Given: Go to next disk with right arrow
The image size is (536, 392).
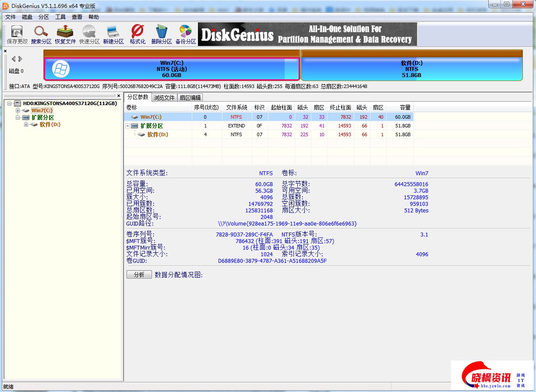Looking at the screenshot, I should click(x=20, y=59).
